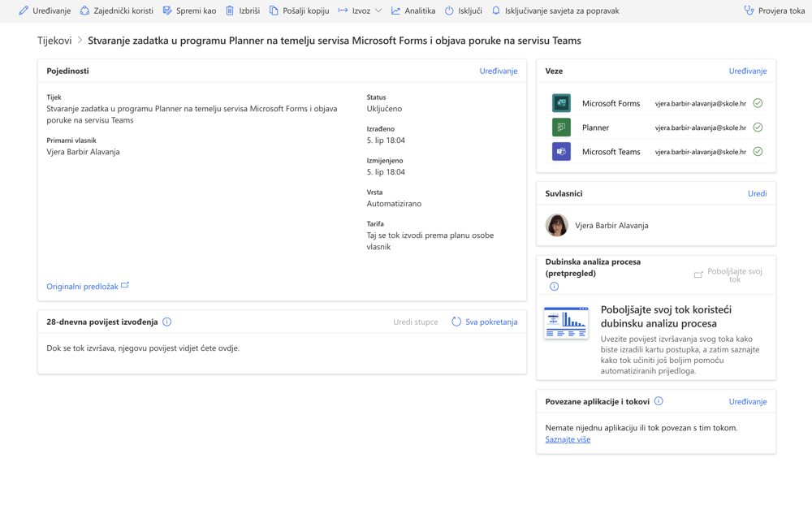Screen dimensions: 812x510
Task: Select Spremi kao label in the toolbar
Action: point(197,11)
